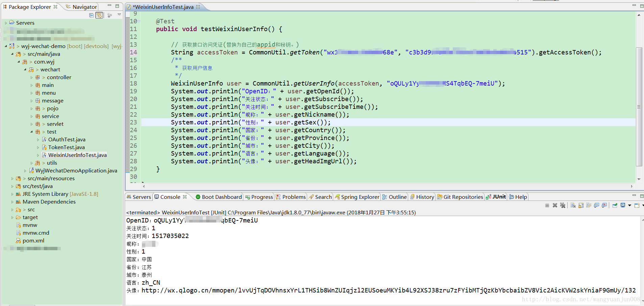
Task: Collapse the com.wyj package
Action: click(x=19, y=62)
